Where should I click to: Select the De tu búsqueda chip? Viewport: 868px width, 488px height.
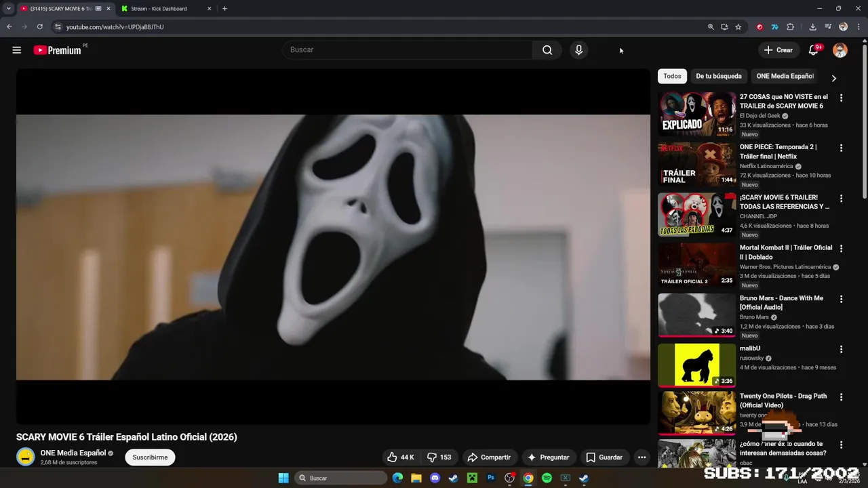coord(719,76)
